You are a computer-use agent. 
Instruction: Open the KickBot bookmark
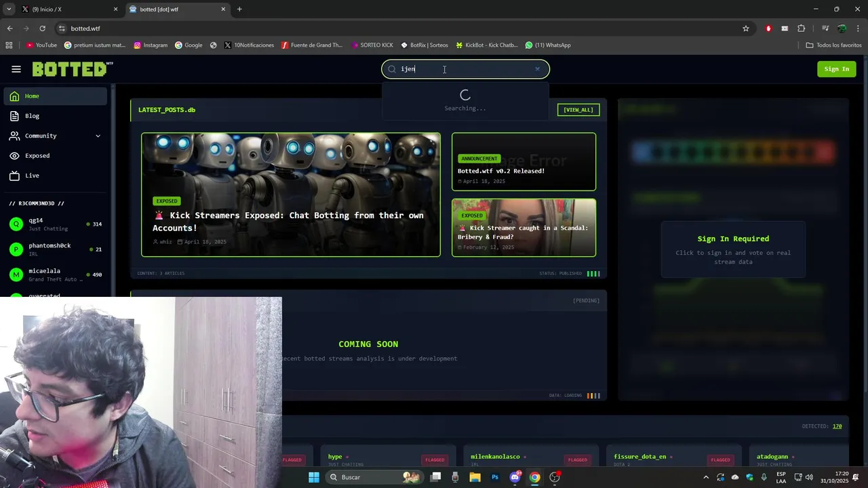pyautogui.click(x=487, y=45)
